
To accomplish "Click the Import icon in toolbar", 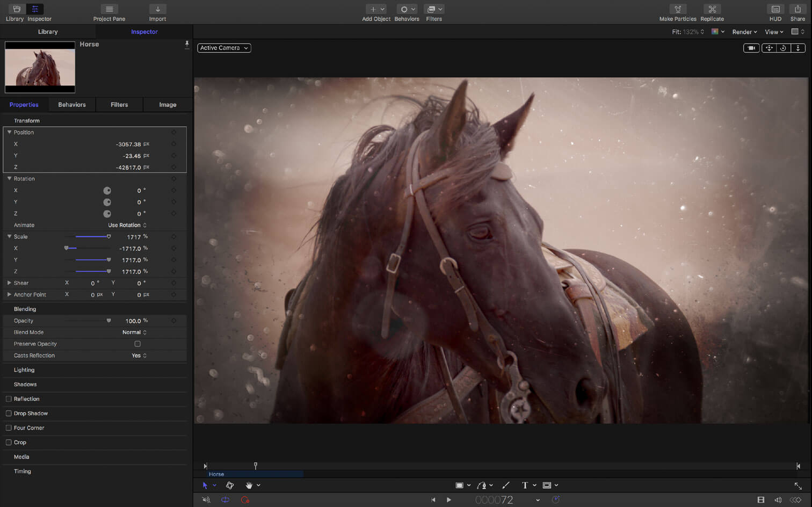I will (x=157, y=9).
